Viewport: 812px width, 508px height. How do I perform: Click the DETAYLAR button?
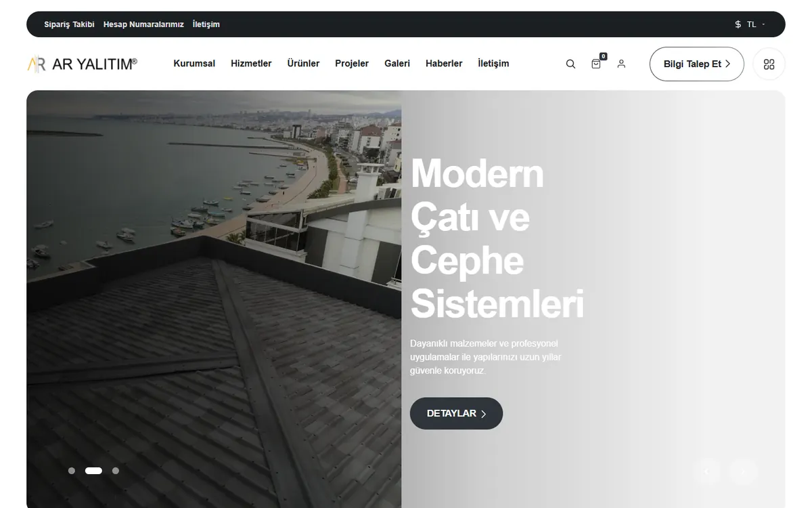(x=456, y=413)
